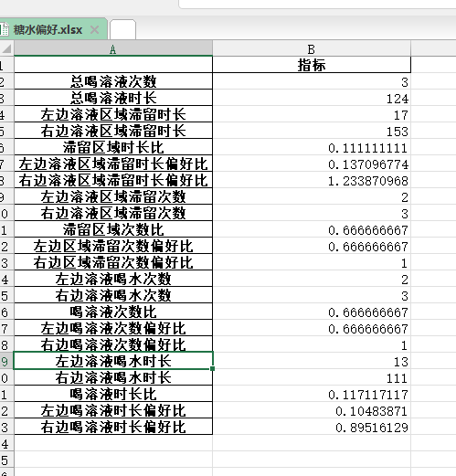Click the value 0.111111111

(x=368, y=148)
